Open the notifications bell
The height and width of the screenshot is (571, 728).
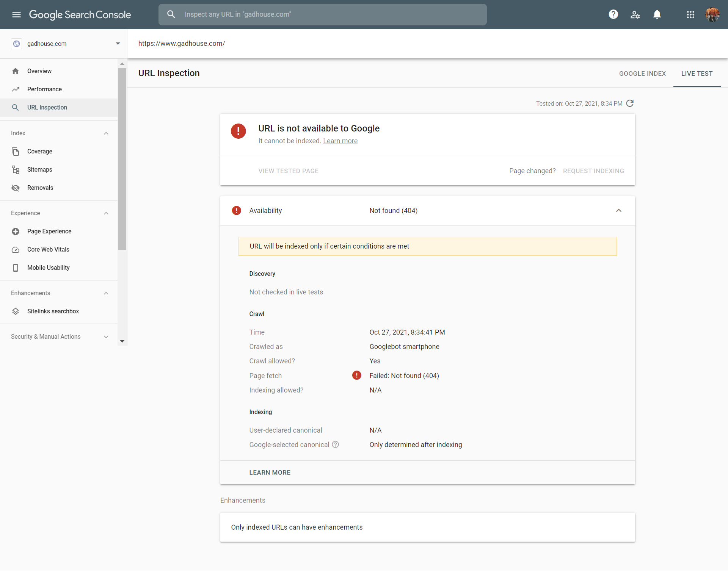click(x=657, y=14)
